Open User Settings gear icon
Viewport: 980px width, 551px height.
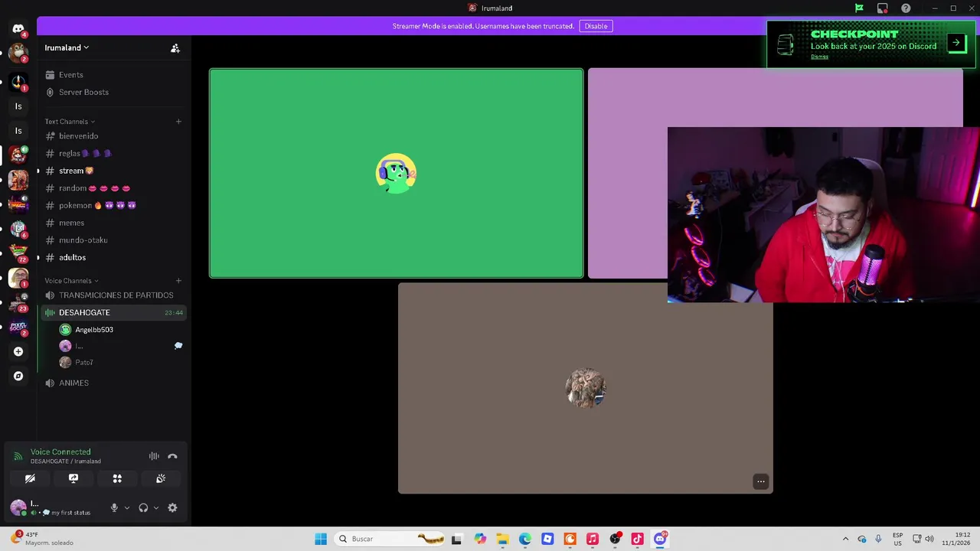pyautogui.click(x=172, y=508)
